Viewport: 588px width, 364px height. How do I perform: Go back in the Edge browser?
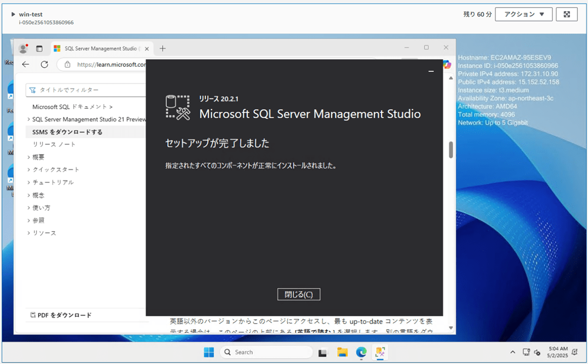point(25,65)
